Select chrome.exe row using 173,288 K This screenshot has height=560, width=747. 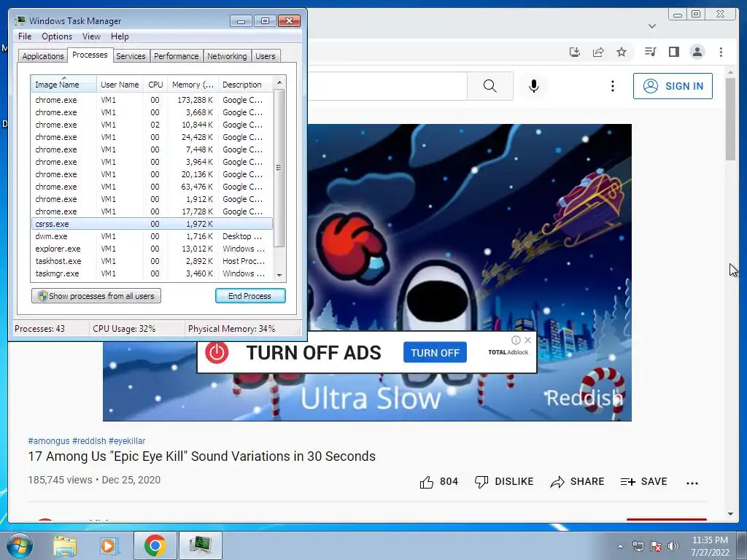click(x=152, y=100)
